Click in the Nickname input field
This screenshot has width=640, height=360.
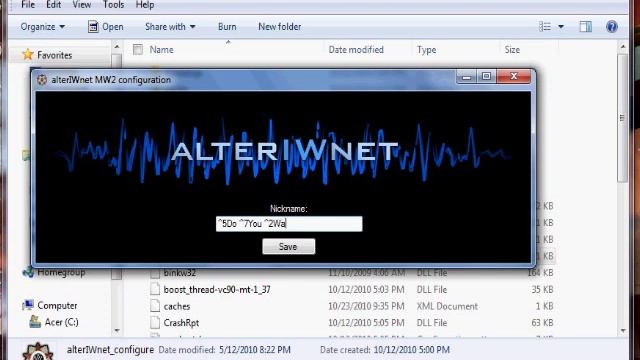[289, 224]
